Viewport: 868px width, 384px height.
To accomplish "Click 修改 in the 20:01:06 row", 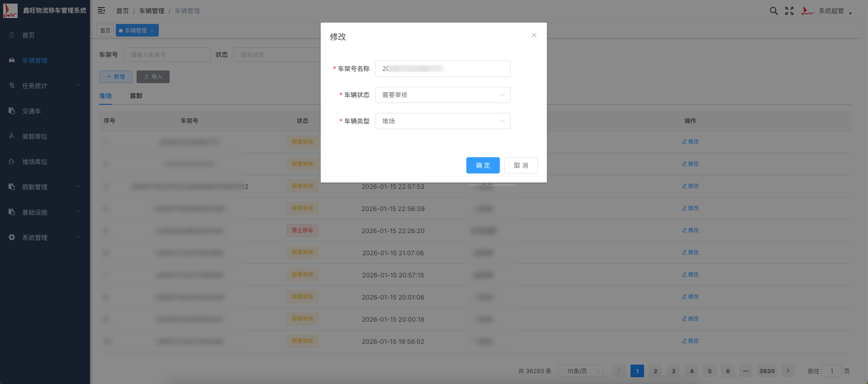I will coord(690,297).
